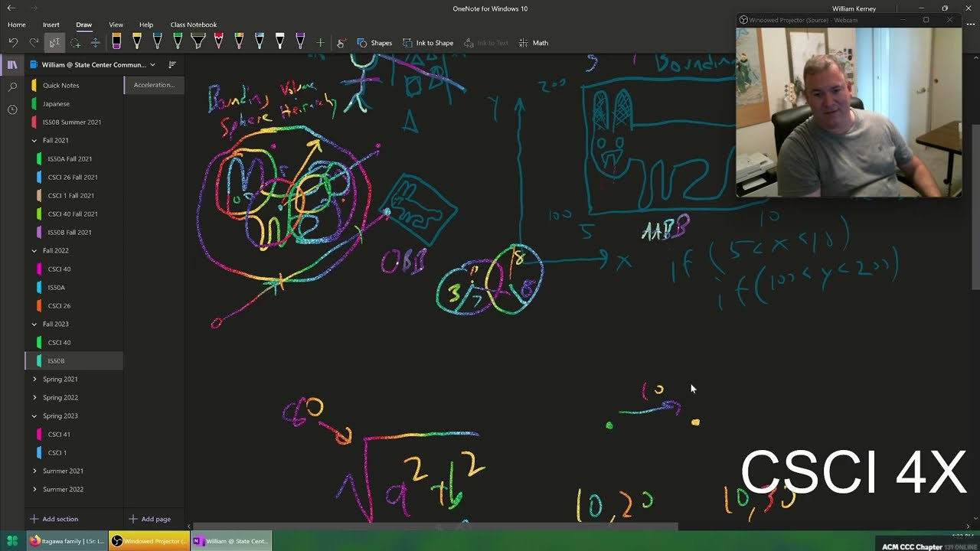Pick the red pen
The height and width of the screenshot is (551, 980).
click(x=219, y=42)
